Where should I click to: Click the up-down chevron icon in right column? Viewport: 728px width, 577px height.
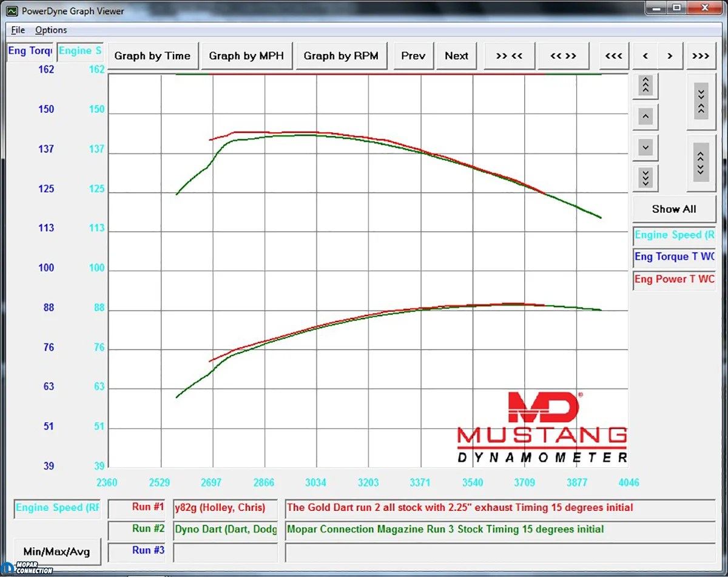[701, 163]
